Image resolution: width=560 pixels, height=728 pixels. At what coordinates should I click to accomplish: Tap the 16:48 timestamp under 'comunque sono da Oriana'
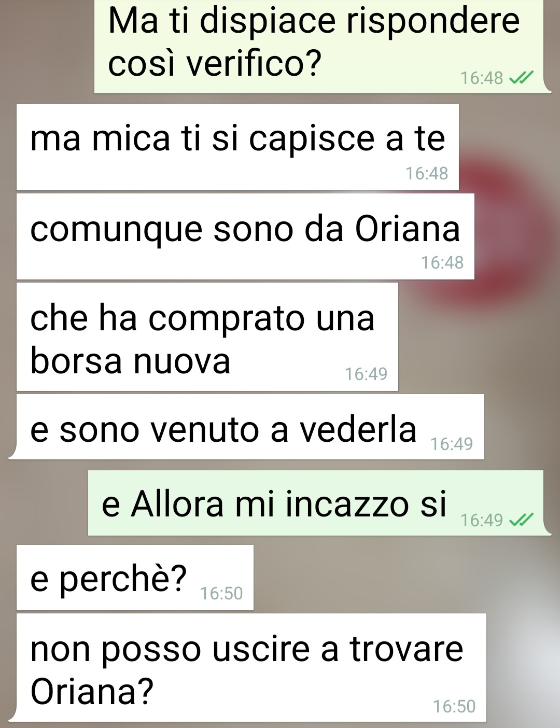(x=442, y=263)
